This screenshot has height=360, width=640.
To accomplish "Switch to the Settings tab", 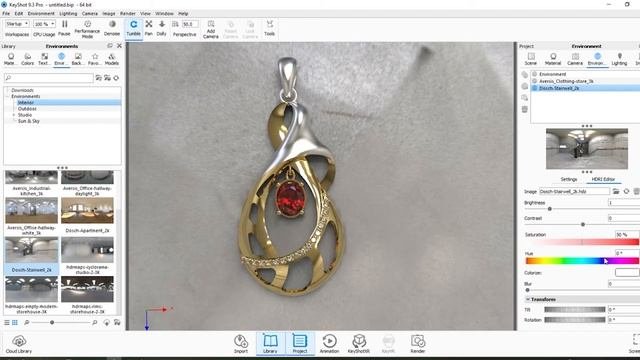I will point(569,179).
